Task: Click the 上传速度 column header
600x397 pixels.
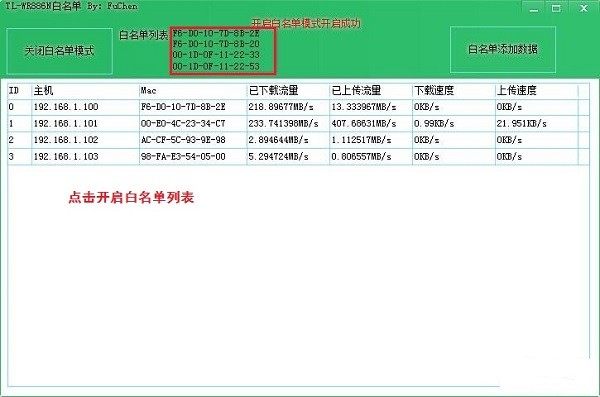Action: click(537, 91)
